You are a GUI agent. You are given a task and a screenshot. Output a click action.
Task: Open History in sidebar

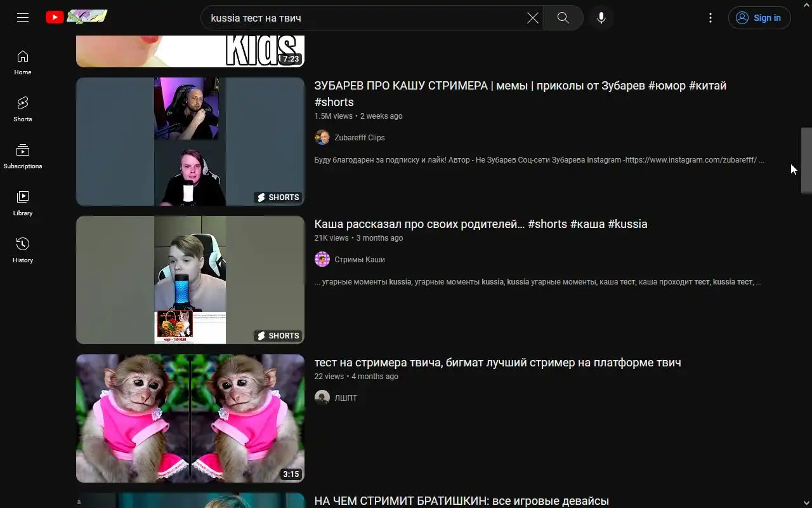tap(23, 250)
